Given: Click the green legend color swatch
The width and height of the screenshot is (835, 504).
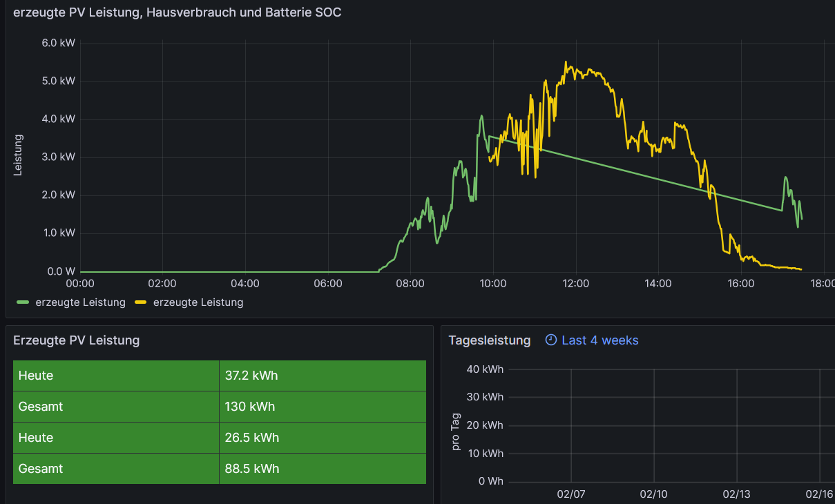Looking at the screenshot, I should click(x=23, y=302).
